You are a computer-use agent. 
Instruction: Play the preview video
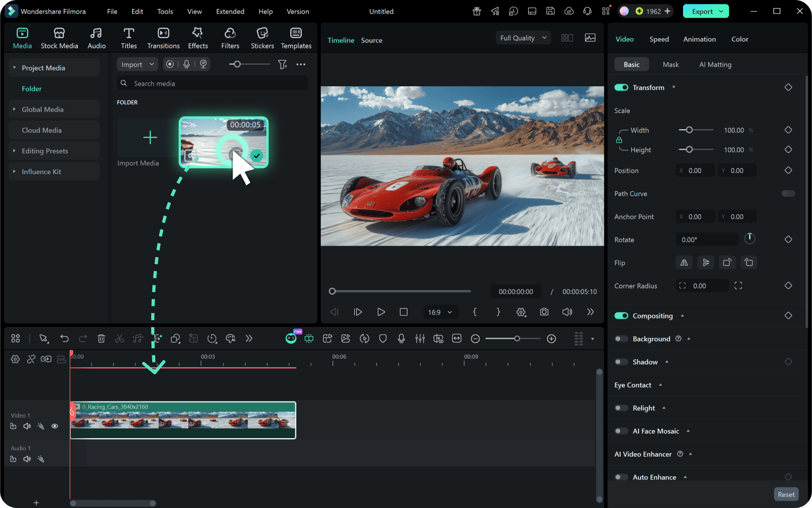[381, 312]
